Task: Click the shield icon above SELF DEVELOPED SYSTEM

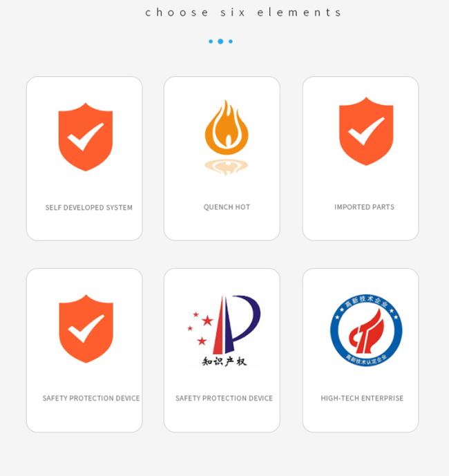Action: (86, 137)
